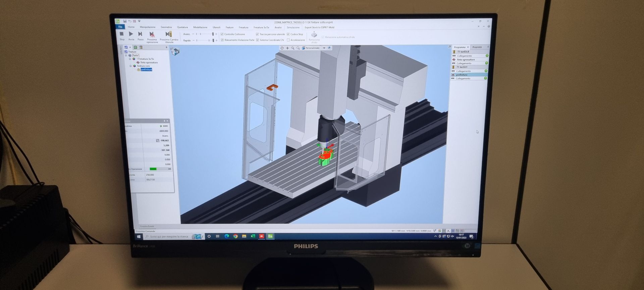Click the save icon in quick access toolbar

click(x=125, y=21)
